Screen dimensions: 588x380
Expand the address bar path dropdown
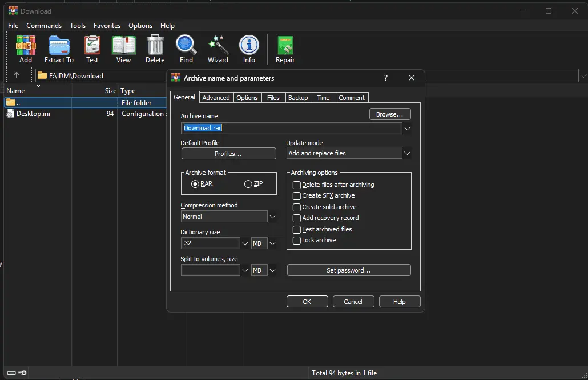pos(583,75)
